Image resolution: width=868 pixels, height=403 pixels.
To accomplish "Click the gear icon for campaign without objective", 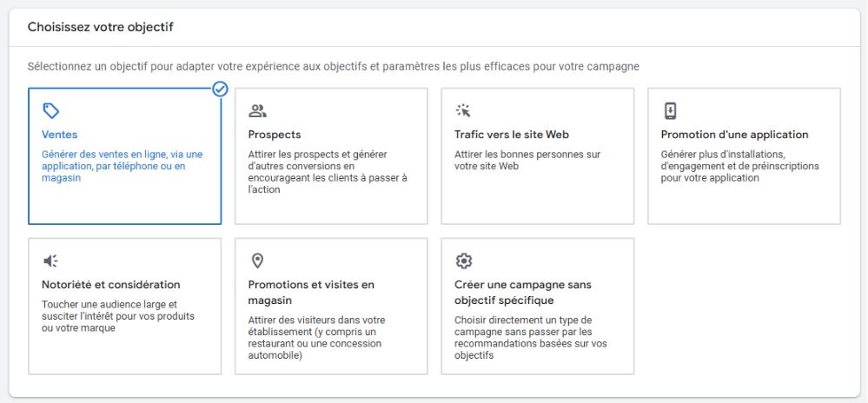I will [x=464, y=261].
